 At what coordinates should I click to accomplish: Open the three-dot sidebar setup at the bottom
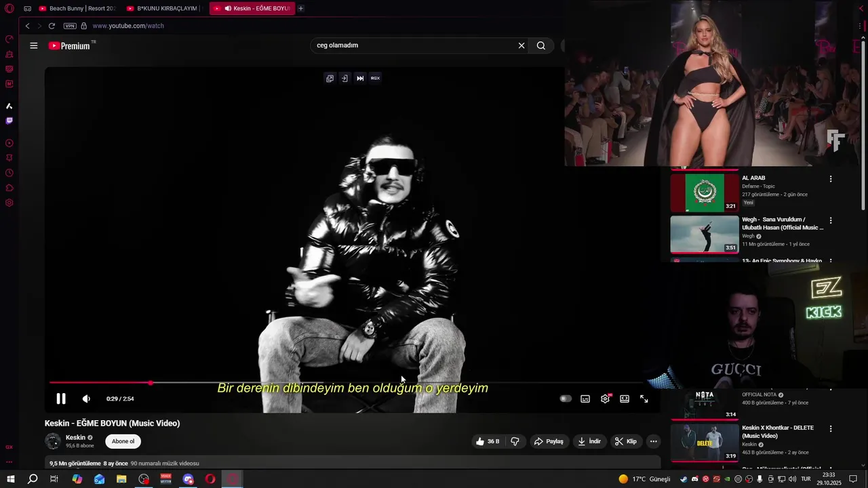point(9,462)
